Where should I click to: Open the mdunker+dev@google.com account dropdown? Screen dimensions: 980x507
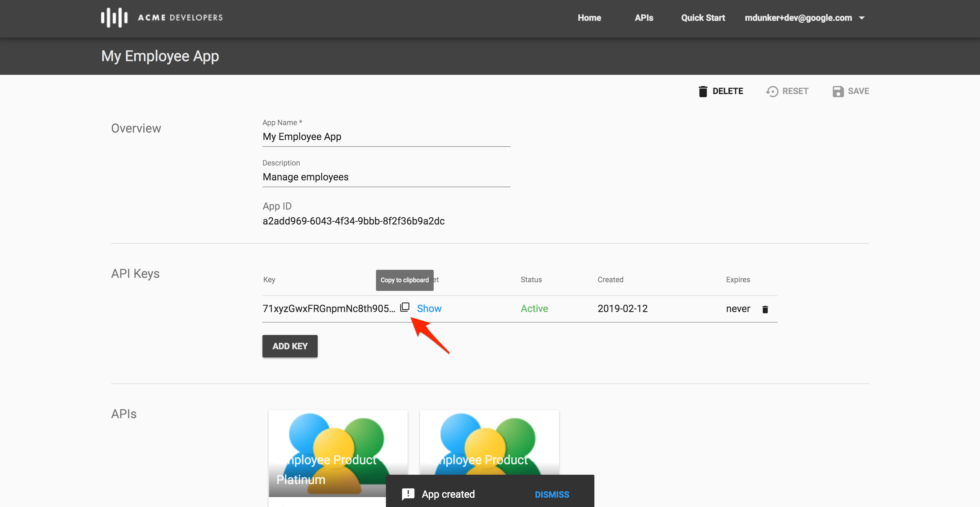tap(805, 18)
